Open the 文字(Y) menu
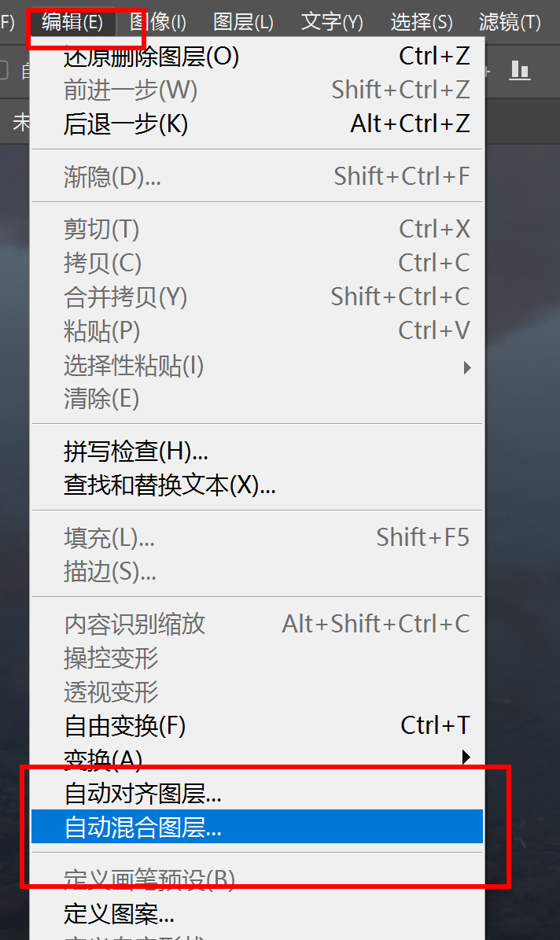This screenshot has height=940, width=560. 332,22
